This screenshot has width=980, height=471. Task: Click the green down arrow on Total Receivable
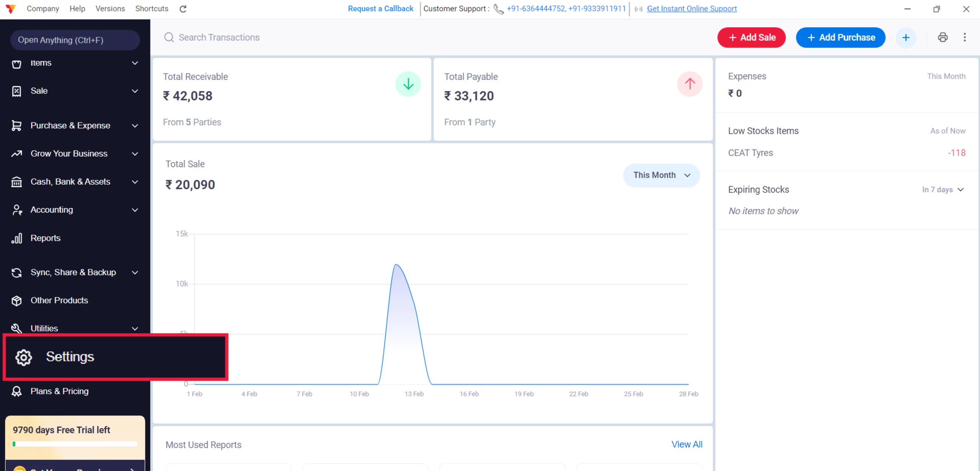pyautogui.click(x=408, y=84)
